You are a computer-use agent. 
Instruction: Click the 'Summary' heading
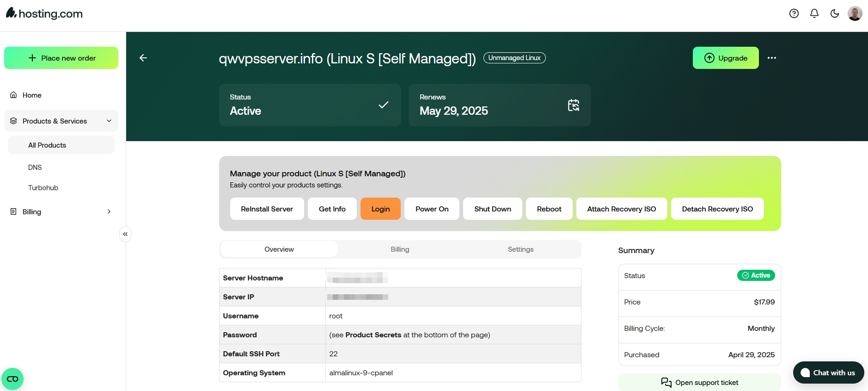click(x=636, y=250)
